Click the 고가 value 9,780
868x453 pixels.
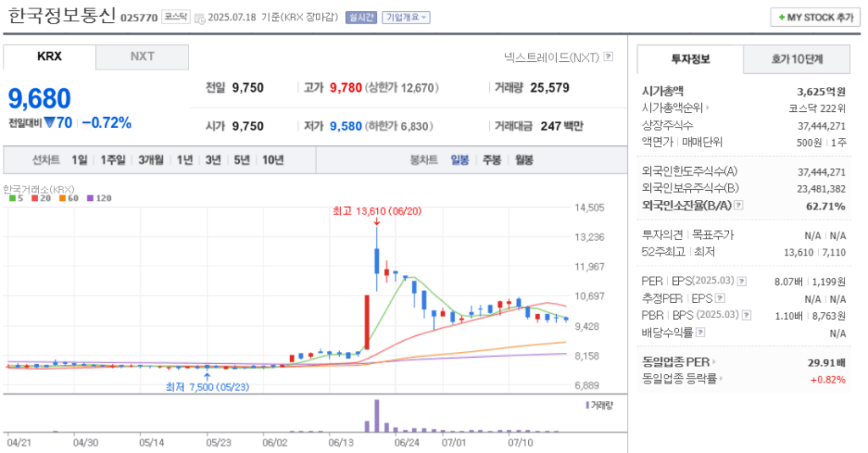(x=346, y=87)
